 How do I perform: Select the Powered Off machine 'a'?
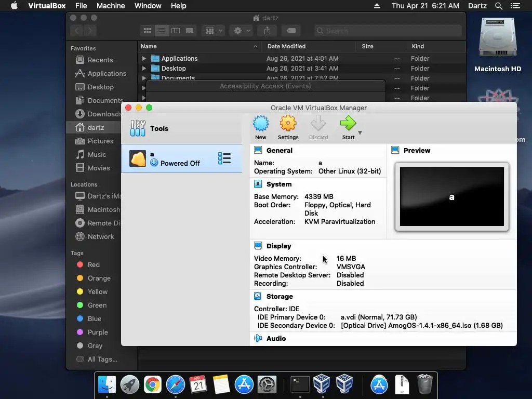click(181, 158)
